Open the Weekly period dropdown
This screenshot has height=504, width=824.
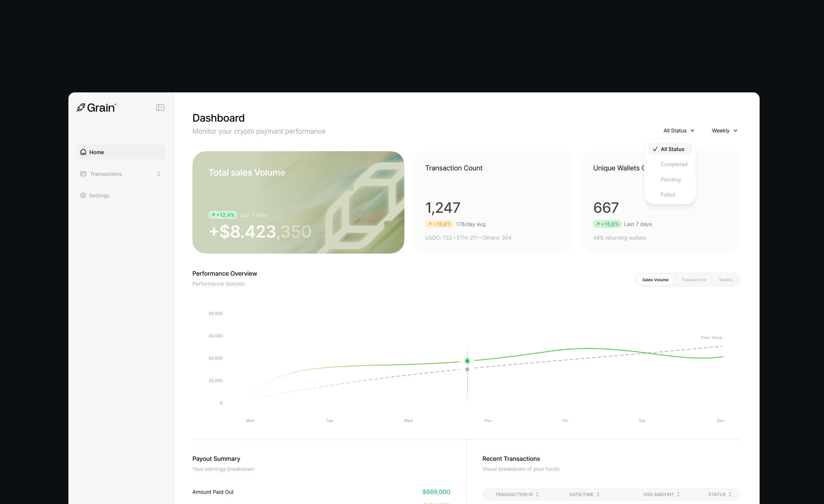(724, 130)
